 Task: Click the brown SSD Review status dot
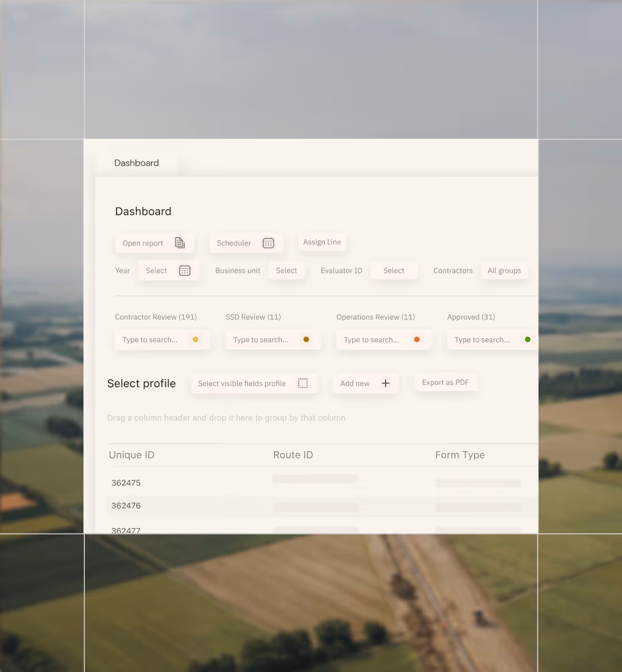(306, 339)
